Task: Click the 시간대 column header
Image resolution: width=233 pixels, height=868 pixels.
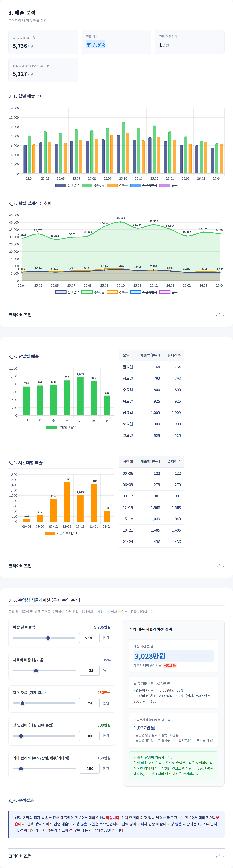Action: coord(128,461)
